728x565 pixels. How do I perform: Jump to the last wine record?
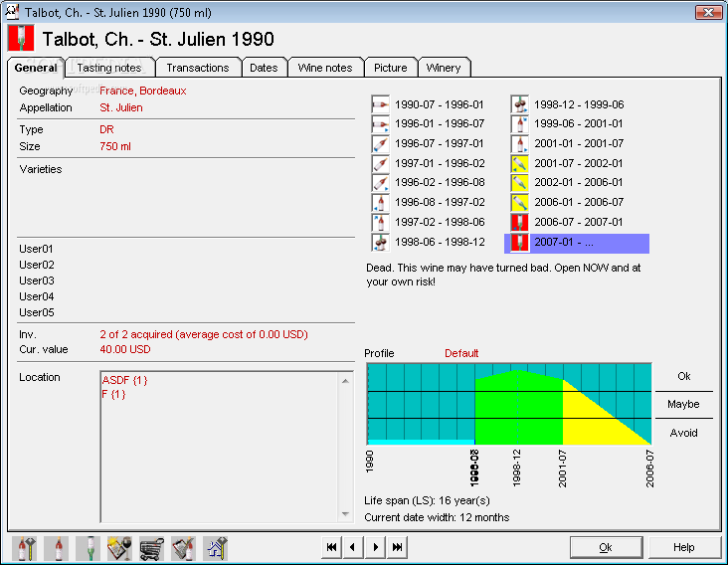(397, 547)
